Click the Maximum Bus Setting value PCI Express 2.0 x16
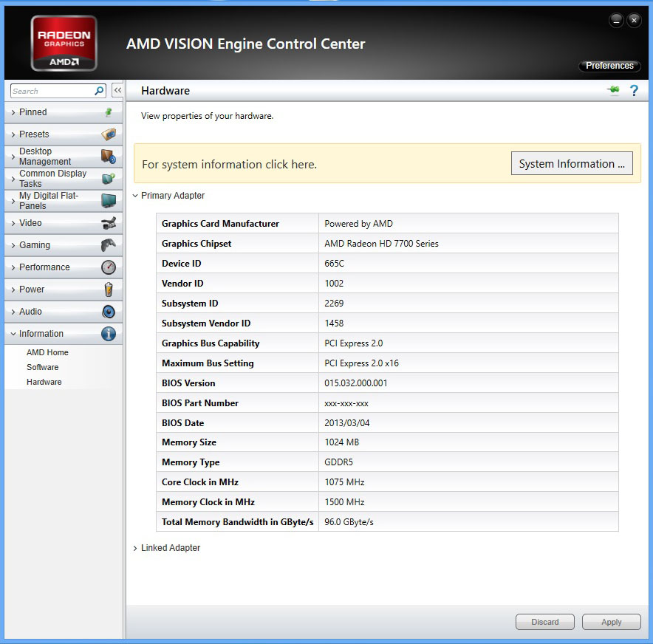This screenshot has height=644, width=653. pyautogui.click(x=361, y=363)
